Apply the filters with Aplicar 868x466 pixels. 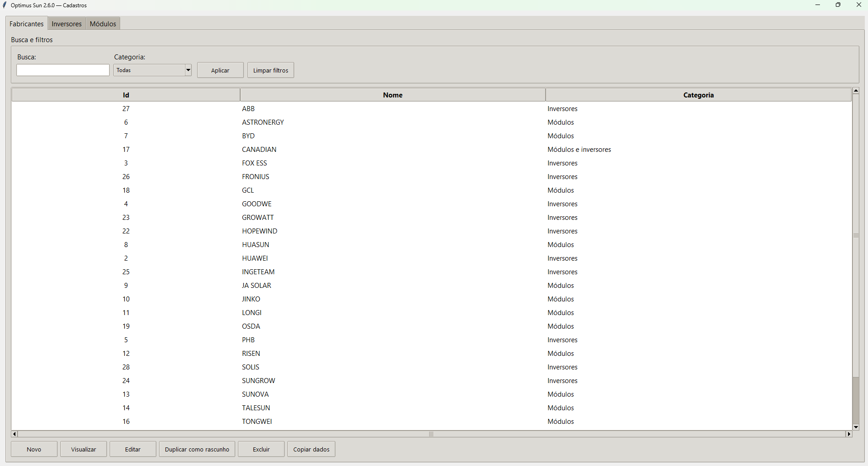(x=220, y=70)
